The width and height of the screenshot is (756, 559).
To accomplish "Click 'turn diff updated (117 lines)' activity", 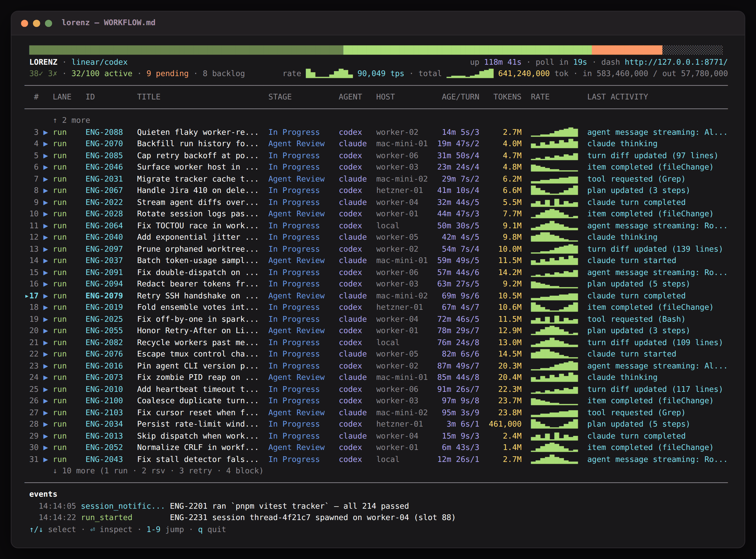I will pos(654,389).
